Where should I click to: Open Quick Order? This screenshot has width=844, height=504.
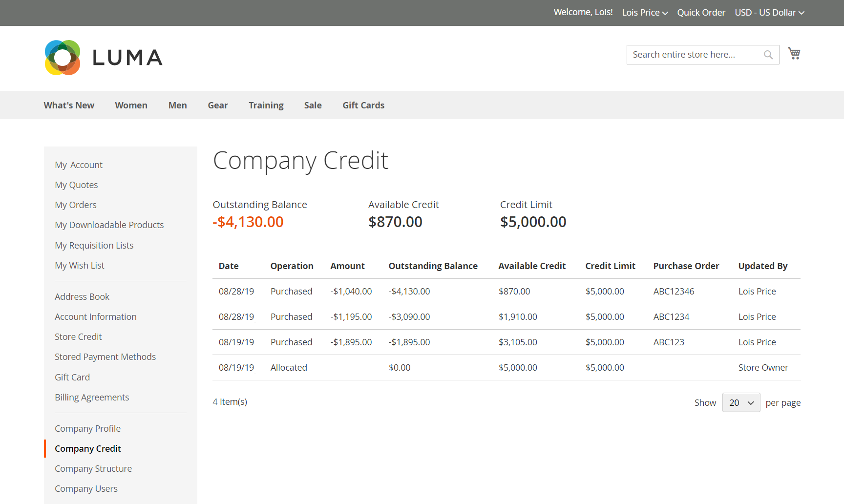tap(701, 12)
